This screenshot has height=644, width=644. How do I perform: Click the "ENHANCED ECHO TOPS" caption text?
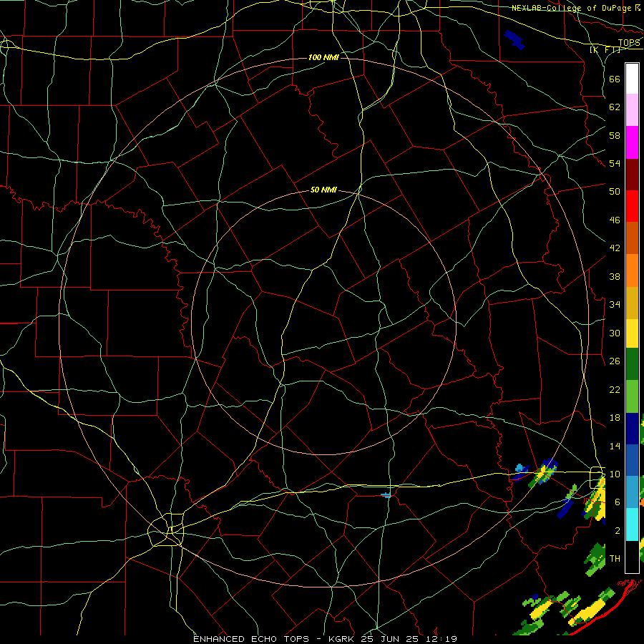coord(251,639)
